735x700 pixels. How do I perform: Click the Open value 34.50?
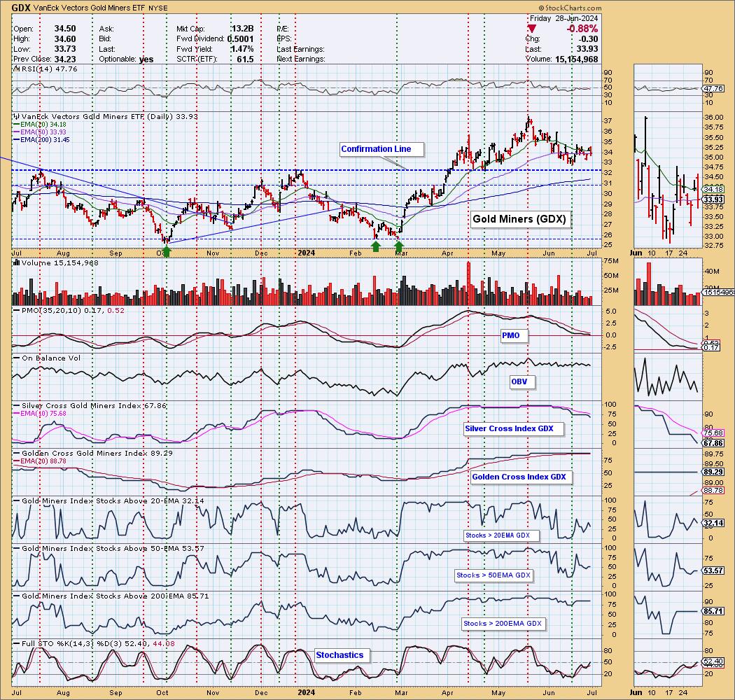pyautogui.click(x=64, y=29)
